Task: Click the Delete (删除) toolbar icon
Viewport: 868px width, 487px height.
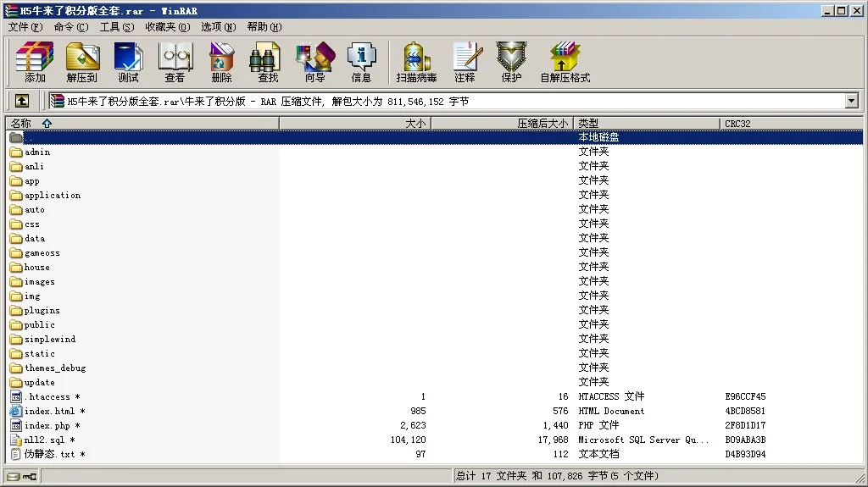Action: coord(221,62)
